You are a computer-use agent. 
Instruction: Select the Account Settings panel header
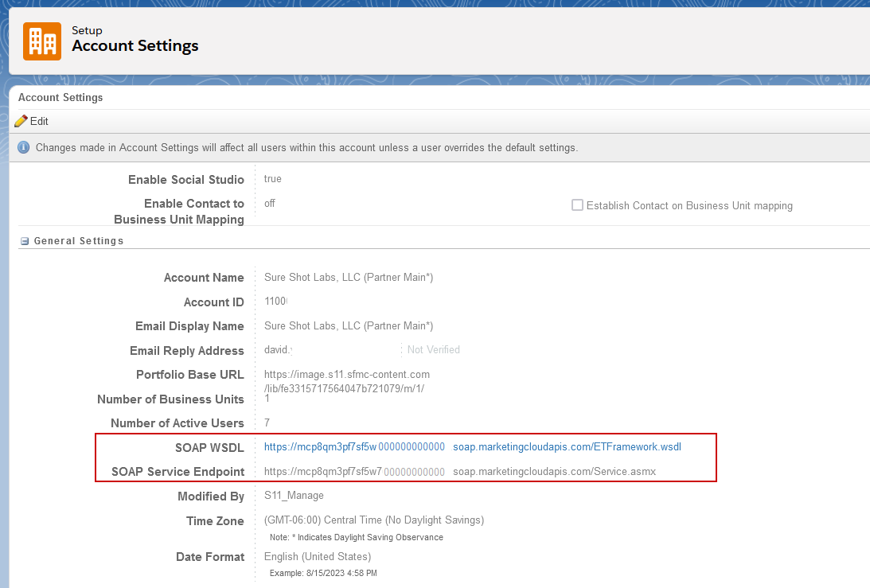[x=60, y=98]
